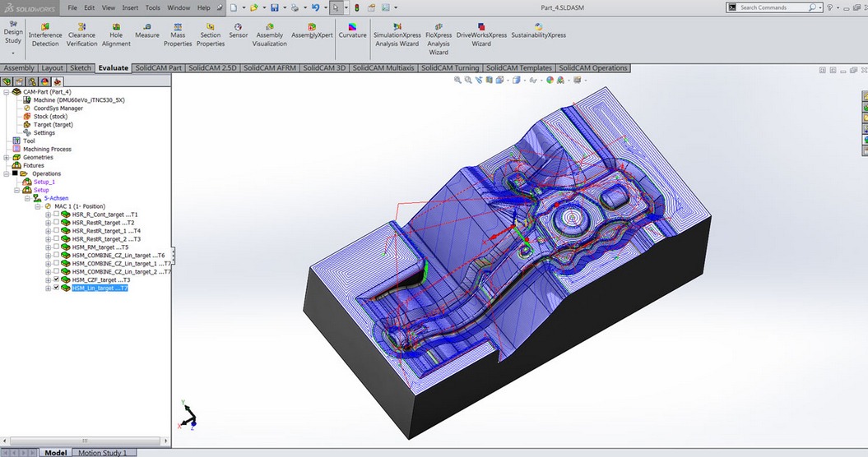This screenshot has width=868, height=457.
Task: Uncheck the HSM_CZF_target operation checkbox
Action: (x=56, y=280)
